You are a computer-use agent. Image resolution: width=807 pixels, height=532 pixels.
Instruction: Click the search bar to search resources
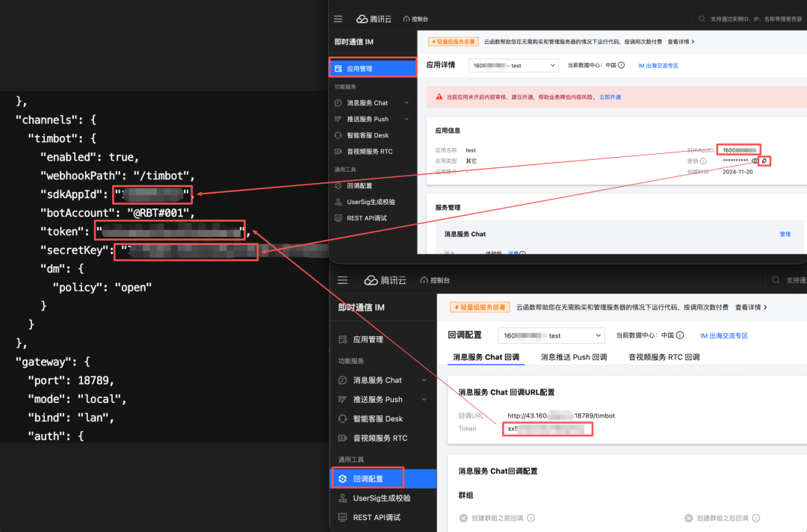[747, 19]
